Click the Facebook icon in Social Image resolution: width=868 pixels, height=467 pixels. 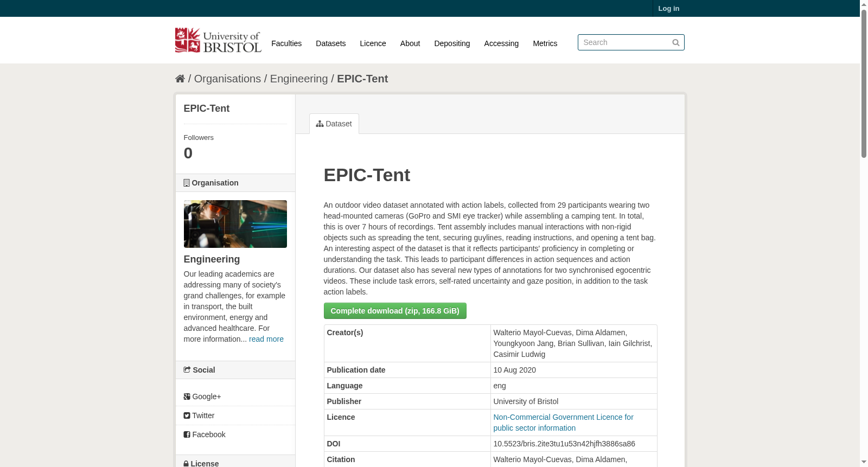pos(187,434)
